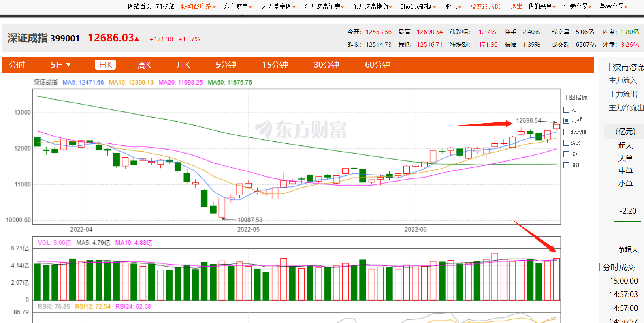Select the 30分钟 chart tab

tap(326, 65)
